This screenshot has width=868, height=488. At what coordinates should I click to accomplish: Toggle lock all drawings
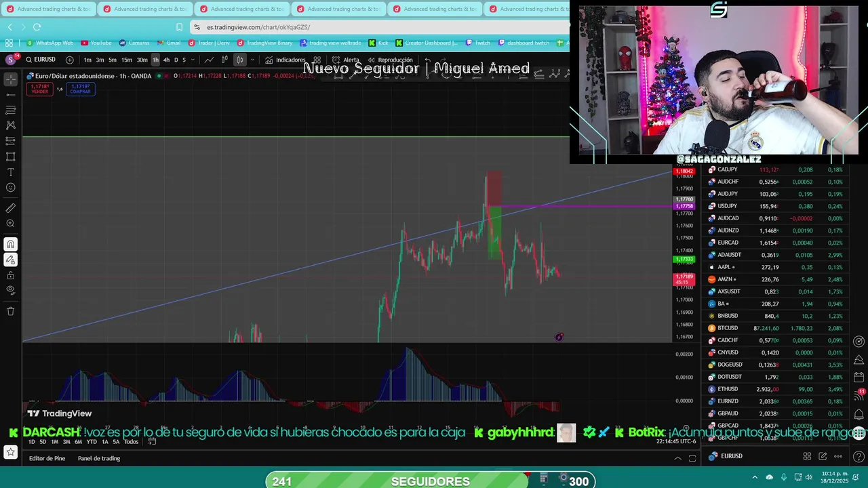click(x=11, y=275)
